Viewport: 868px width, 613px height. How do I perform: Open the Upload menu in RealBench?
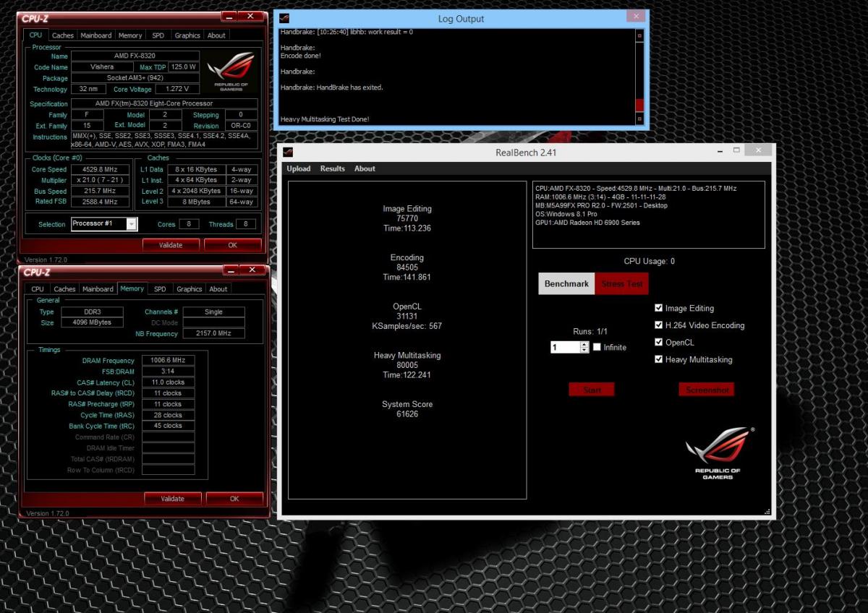(x=299, y=168)
